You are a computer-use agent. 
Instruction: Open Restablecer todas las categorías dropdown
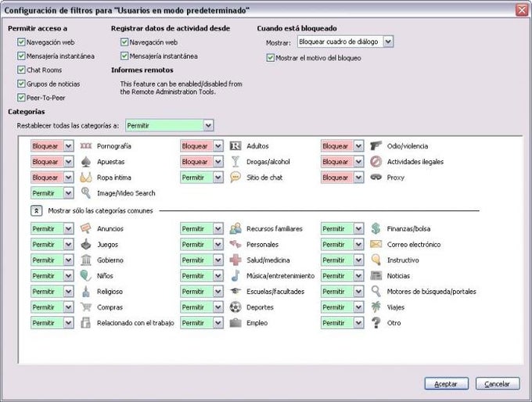click(x=169, y=125)
